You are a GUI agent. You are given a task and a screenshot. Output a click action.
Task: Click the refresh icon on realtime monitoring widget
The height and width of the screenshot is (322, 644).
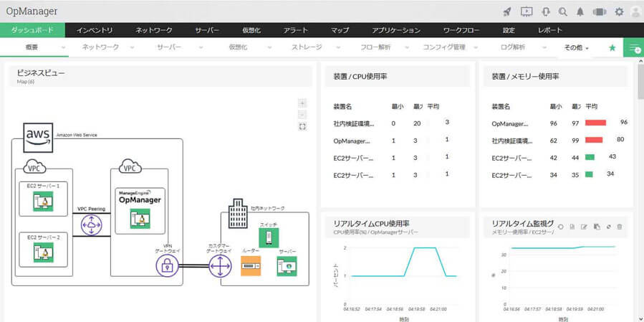[560, 227]
